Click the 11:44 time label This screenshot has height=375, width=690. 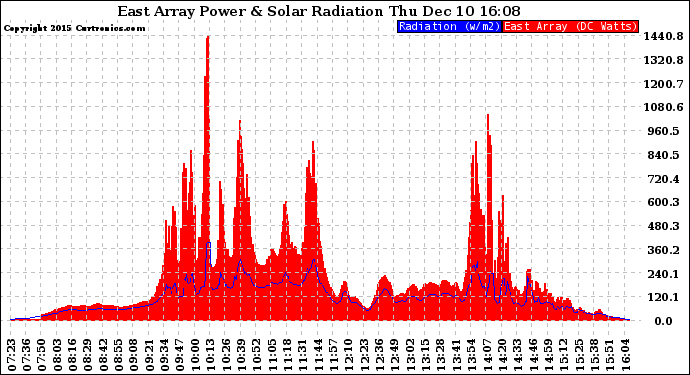coord(318,355)
